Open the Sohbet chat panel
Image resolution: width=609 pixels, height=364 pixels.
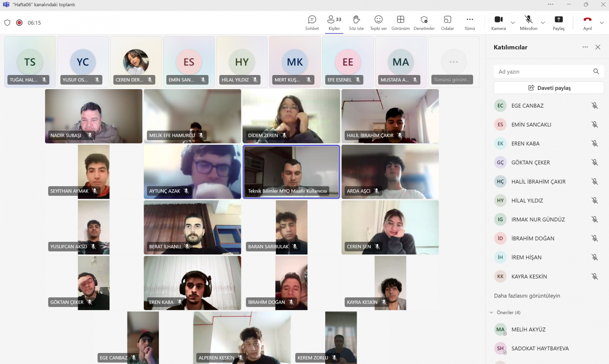coord(312,23)
